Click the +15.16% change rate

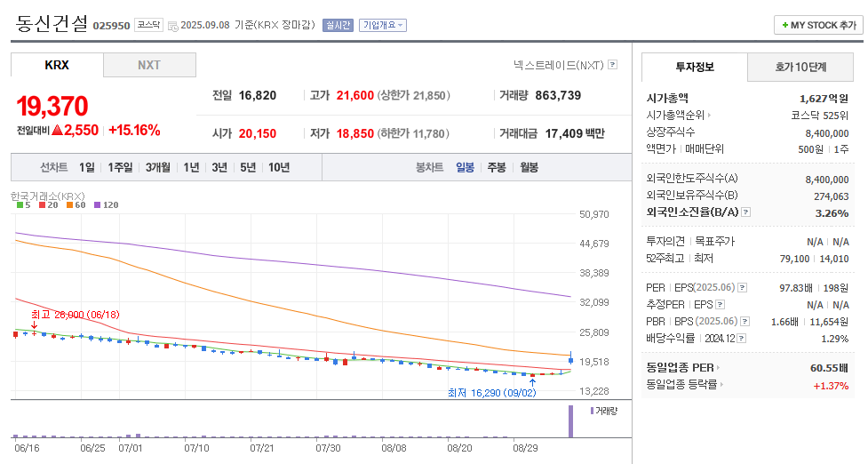pyautogui.click(x=134, y=130)
